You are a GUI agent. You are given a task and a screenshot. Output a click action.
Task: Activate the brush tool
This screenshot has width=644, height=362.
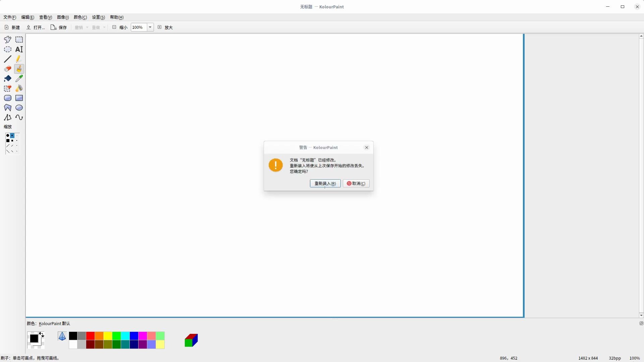19,69
